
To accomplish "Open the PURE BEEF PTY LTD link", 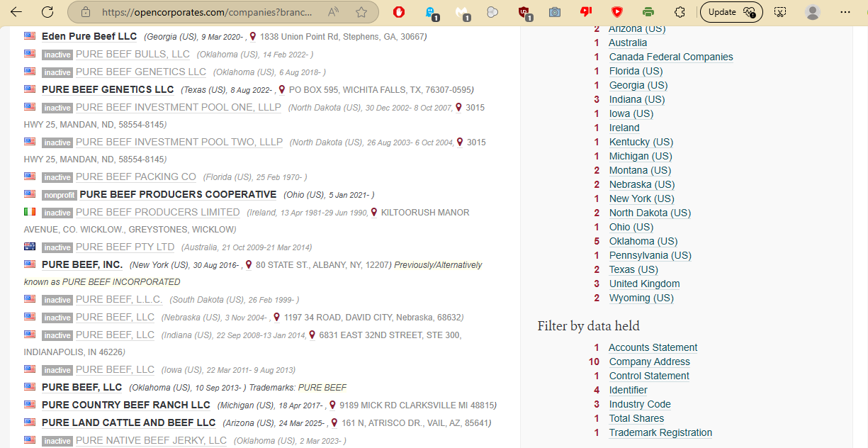I will tap(125, 247).
